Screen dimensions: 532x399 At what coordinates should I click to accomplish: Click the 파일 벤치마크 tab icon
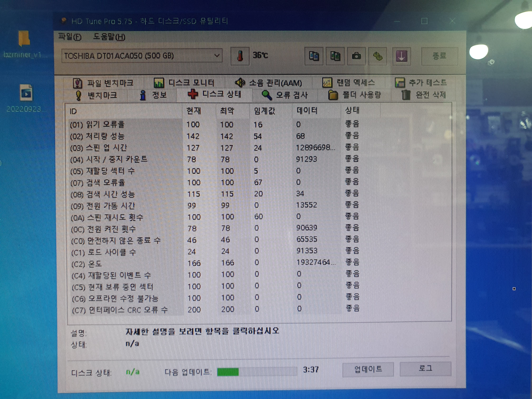(77, 83)
